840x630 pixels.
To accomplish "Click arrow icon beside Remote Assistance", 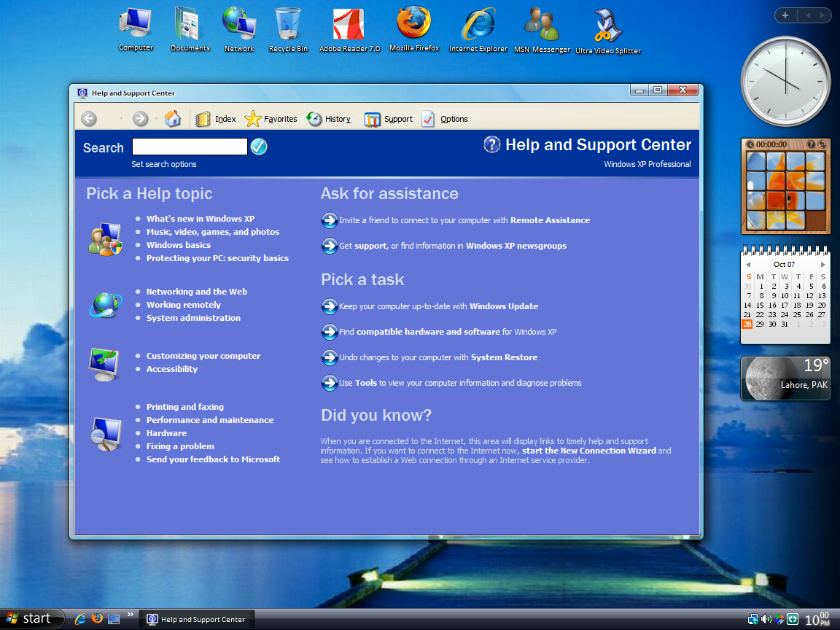I will [329, 220].
